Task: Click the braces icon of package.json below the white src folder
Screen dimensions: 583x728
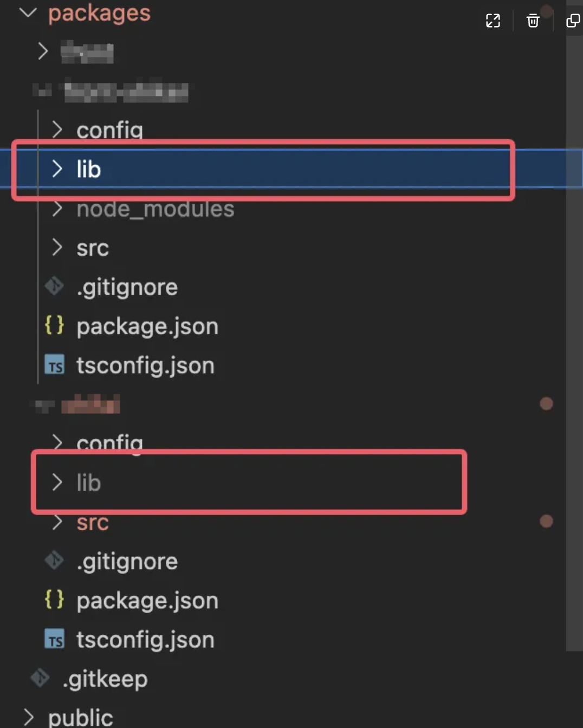Action: [54, 326]
